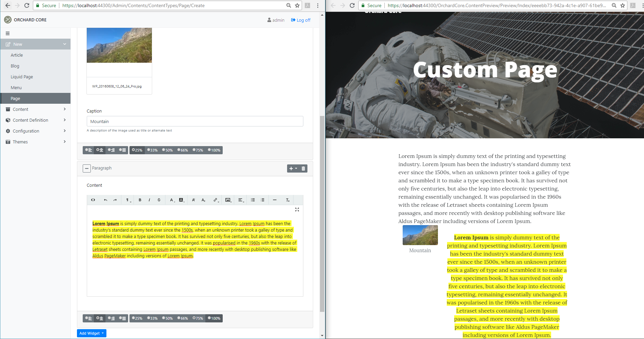Select 100% width below the Caption field
Viewport: 644px width, 339px height.
(x=214, y=150)
